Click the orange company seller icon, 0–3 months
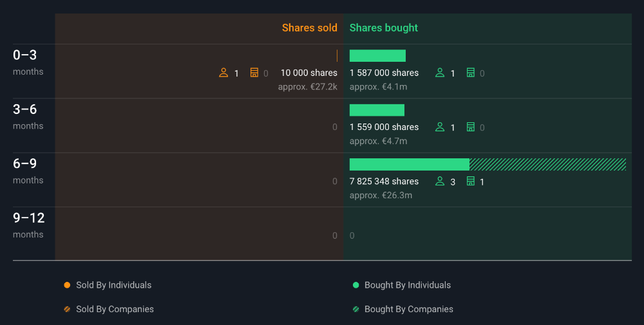Viewport: 644px width, 325px height. click(x=254, y=73)
